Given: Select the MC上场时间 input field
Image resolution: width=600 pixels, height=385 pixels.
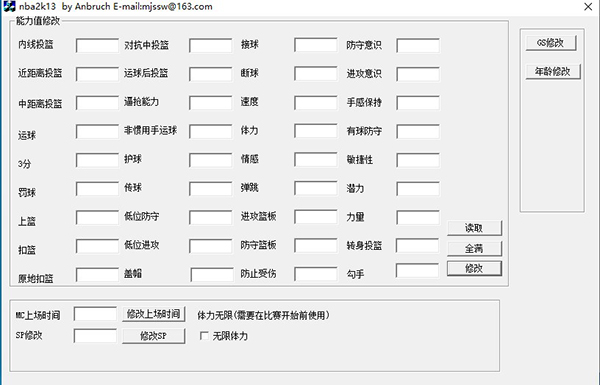Looking at the screenshot, I should click(95, 314).
